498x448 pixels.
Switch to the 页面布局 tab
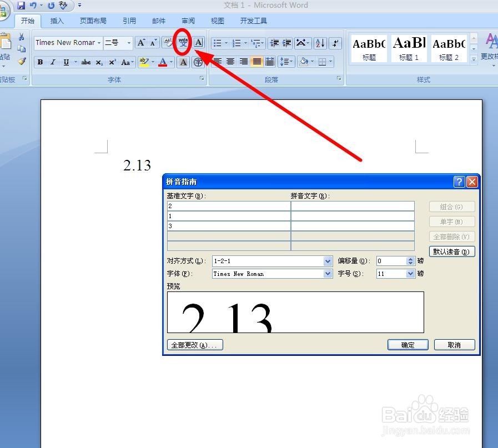(93, 21)
